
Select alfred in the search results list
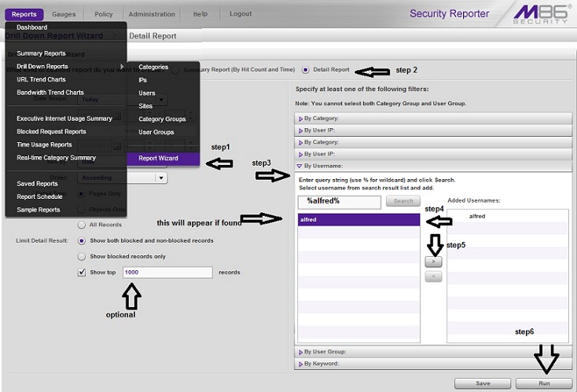point(358,221)
